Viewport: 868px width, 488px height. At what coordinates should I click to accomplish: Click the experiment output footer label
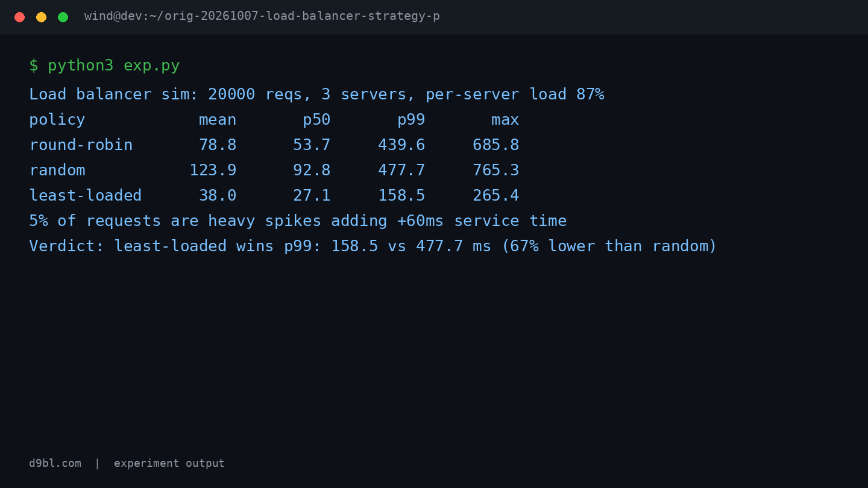[x=169, y=463]
